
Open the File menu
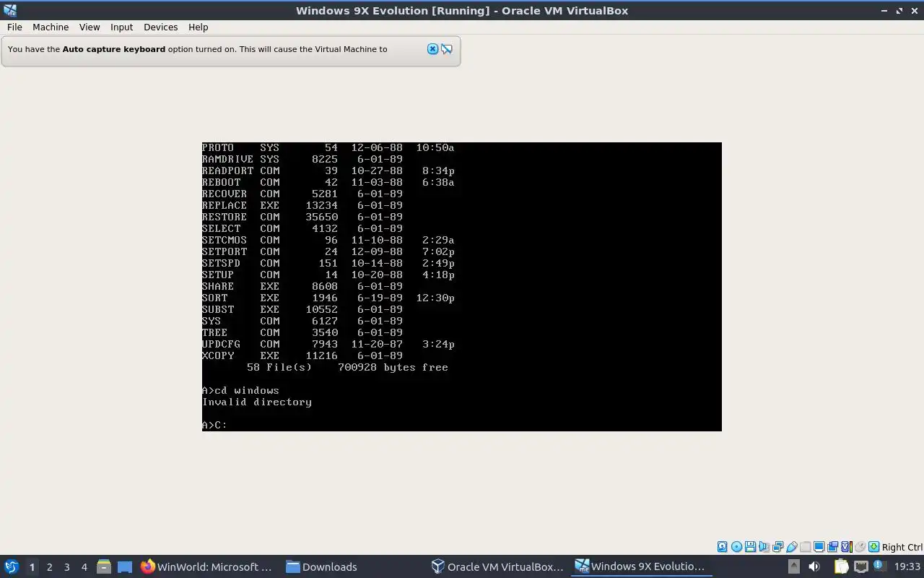coord(14,27)
